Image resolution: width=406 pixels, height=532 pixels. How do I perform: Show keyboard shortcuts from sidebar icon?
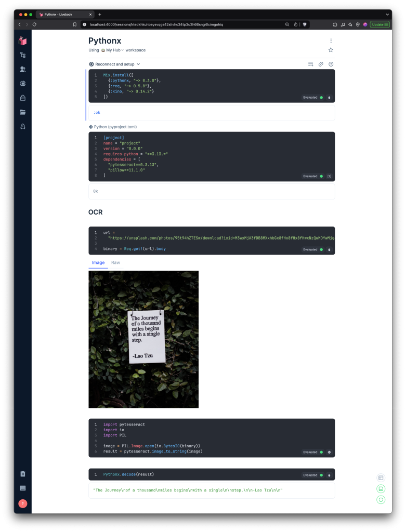[x=23, y=488]
